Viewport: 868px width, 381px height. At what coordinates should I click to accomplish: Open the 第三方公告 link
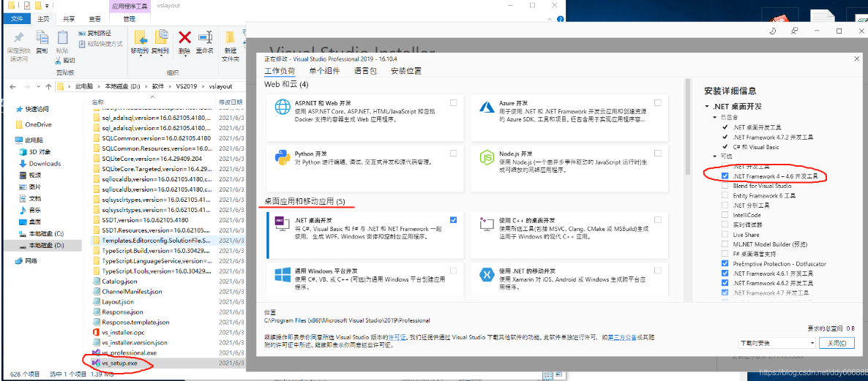621,336
